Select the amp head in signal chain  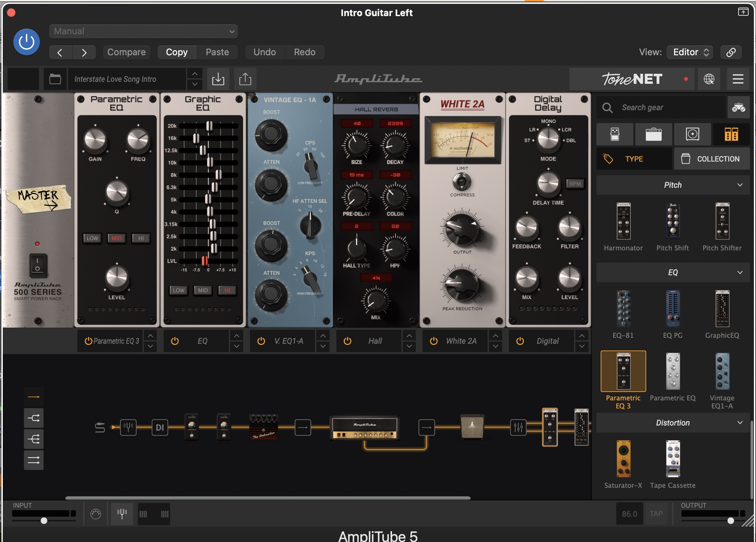click(x=365, y=427)
